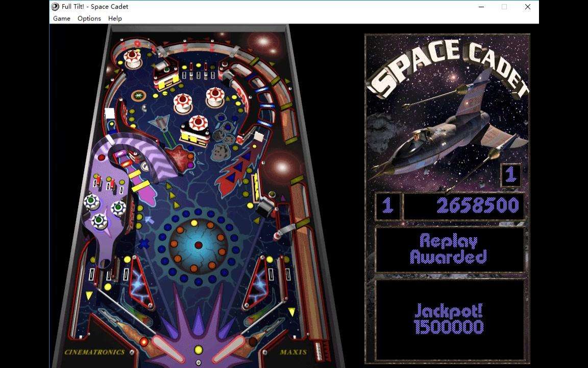Screen dimensions: 588x368
Task: Click the top-left red and white bumper
Action: click(132, 58)
